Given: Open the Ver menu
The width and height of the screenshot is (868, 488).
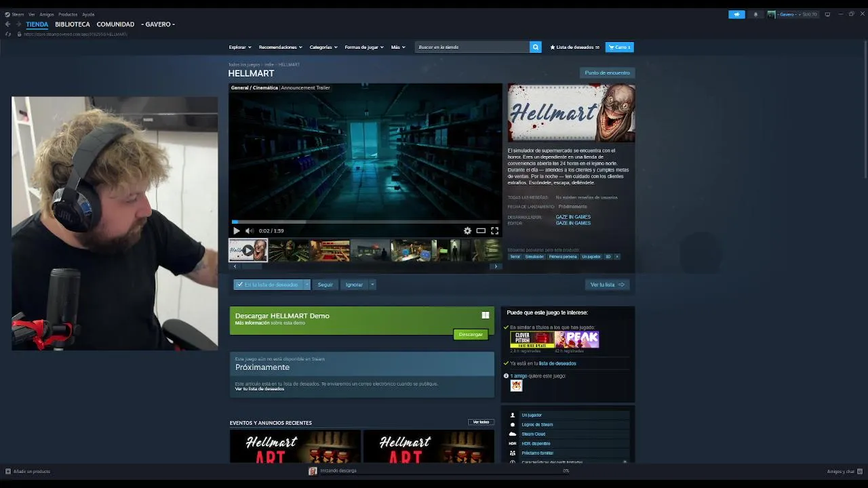Looking at the screenshot, I should [x=31, y=14].
